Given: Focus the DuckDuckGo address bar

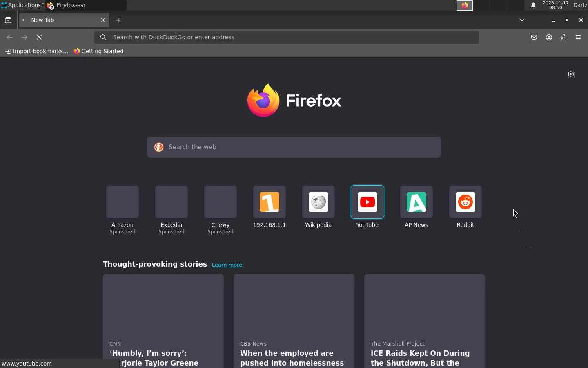Looking at the screenshot, I should (x=287, y=37).
